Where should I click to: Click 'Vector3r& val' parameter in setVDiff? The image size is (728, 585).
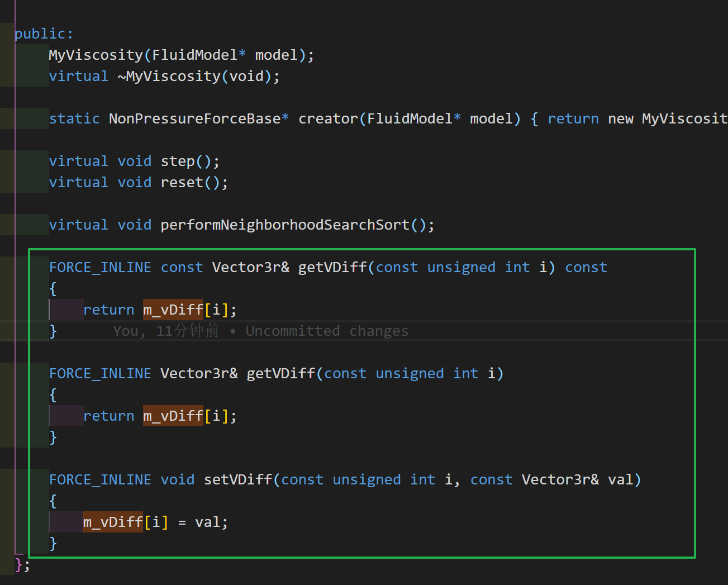click(x=578, y=479)
